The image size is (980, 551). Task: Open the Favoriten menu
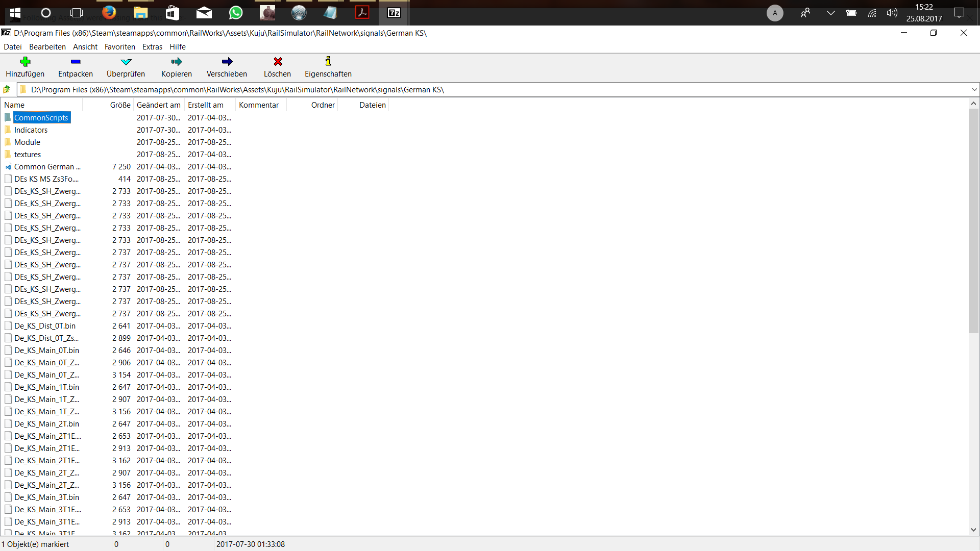(120, 47)
